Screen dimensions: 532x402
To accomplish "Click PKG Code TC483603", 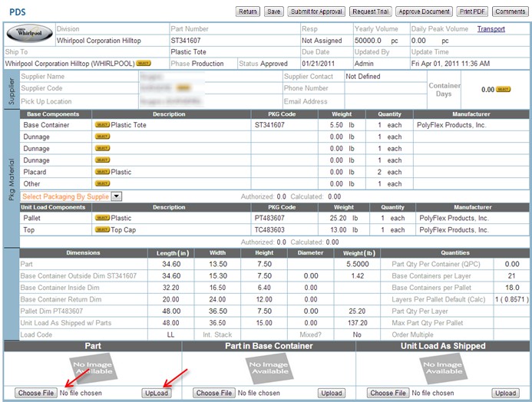I will point(269,230).
